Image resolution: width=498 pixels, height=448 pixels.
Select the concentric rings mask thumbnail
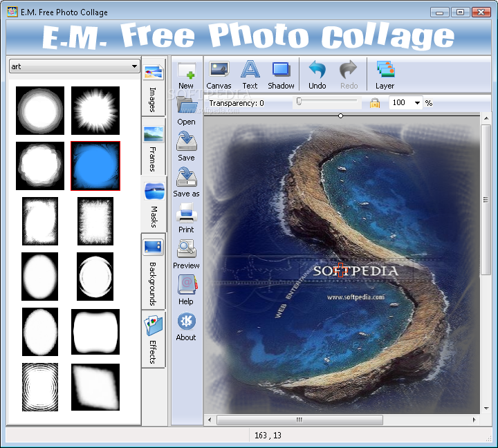(40, 387)
